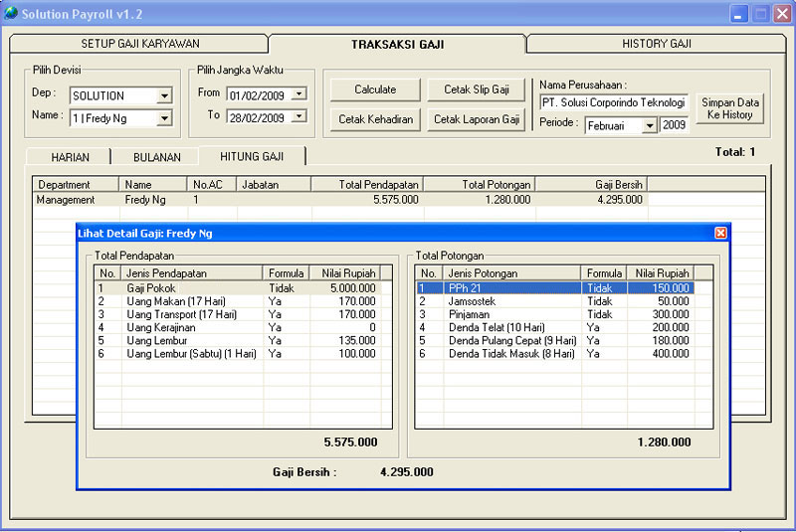The width and height of the screenshot is (796, 532).
Task: Open the Dep department dropdown
Action: (x=164, y=96)
